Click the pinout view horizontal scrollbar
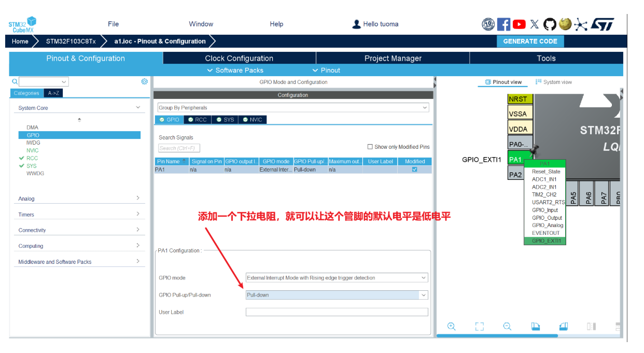Image resolution: width=644 pixels, height=353 pixels. (x=497, y=336)
